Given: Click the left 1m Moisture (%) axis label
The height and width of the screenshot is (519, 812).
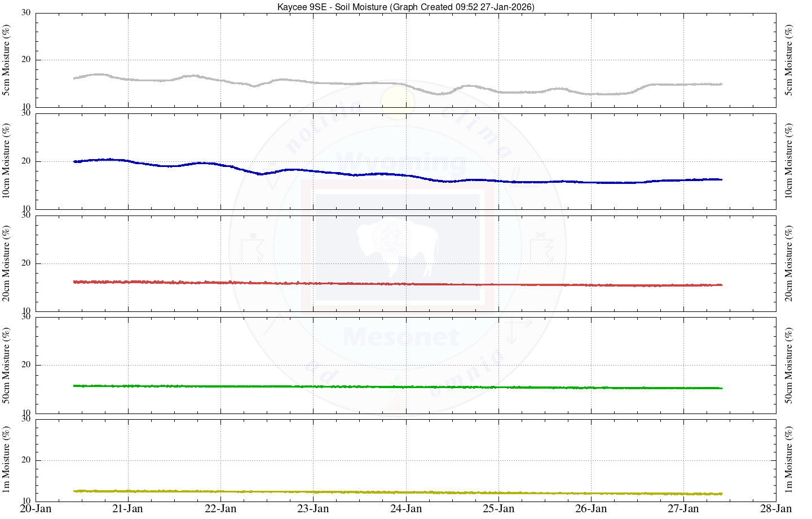Looking at the screenshot, I should pyautogui.click(x=7, y=460).
